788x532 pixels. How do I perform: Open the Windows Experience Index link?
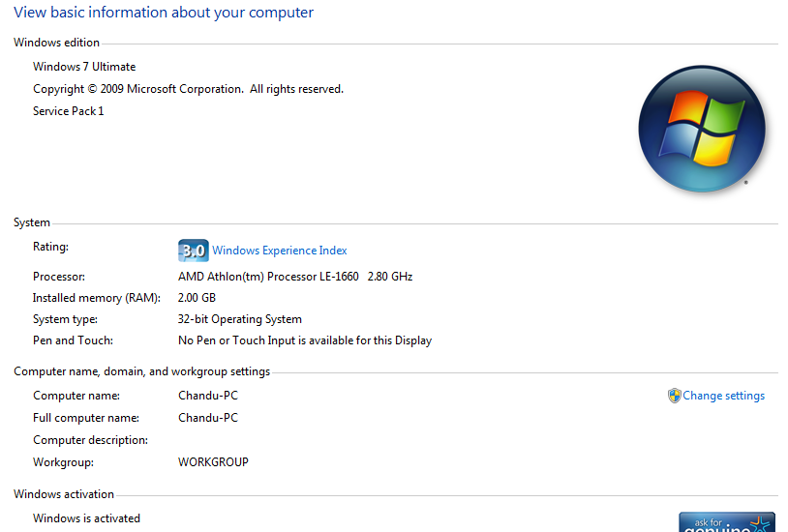(280, 251)
